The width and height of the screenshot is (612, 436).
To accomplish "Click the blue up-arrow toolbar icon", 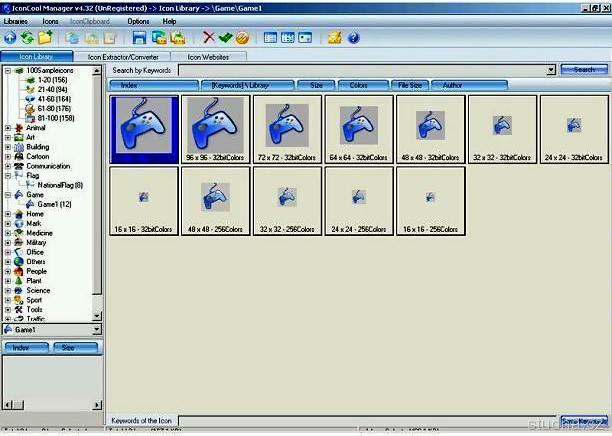I will click(10, 38).
